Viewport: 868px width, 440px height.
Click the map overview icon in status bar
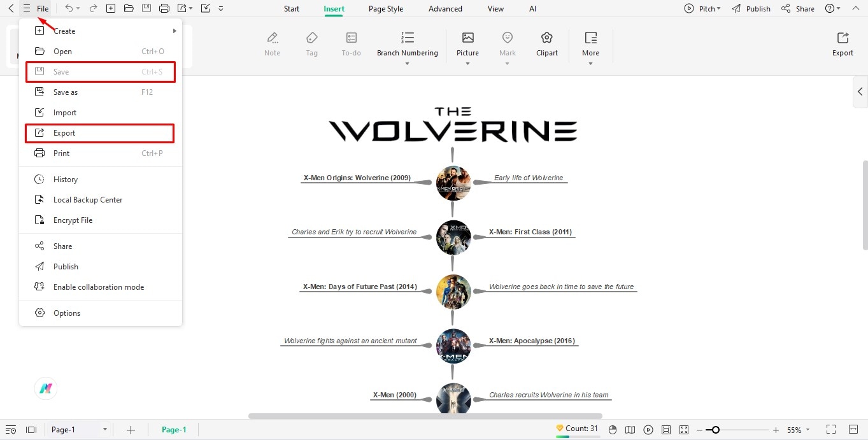click(x=630, y=430)
